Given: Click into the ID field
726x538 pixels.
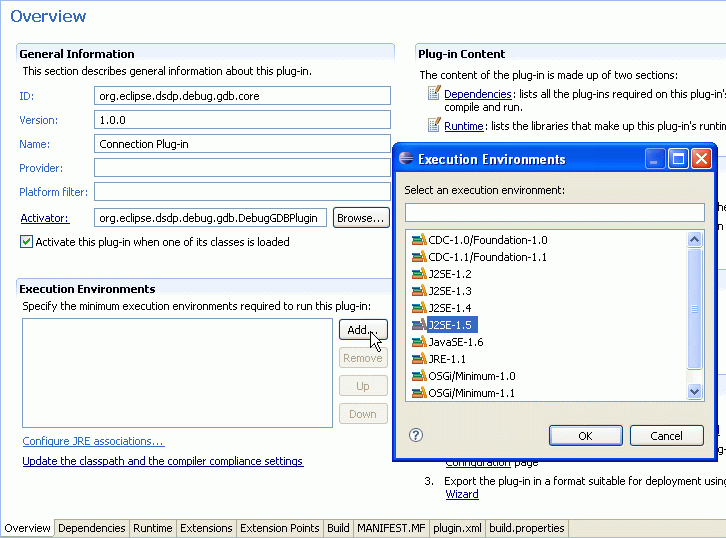Looking at the screenshot, I should pyautogui.click(x=242, y=96).
